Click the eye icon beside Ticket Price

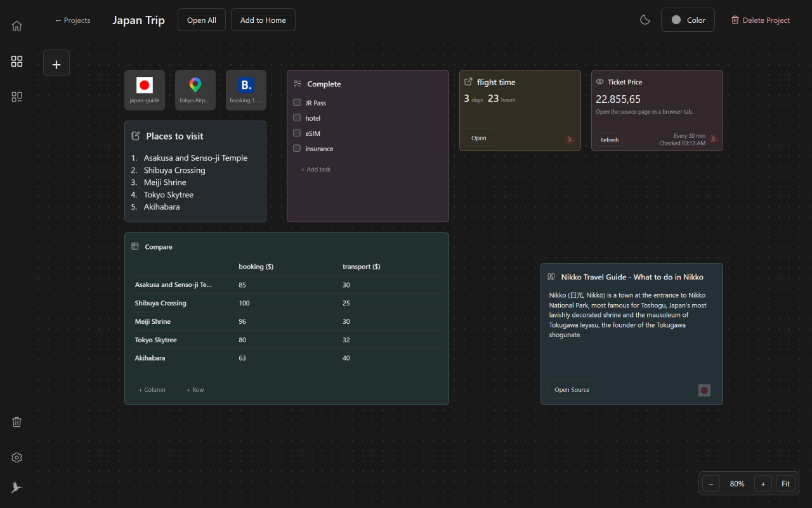600,82
